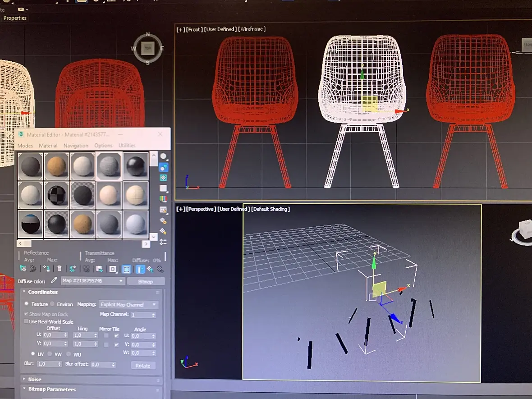Click the Properties label at top
Image resolution: width=532 pixels, height=399 pixels.
15,18
